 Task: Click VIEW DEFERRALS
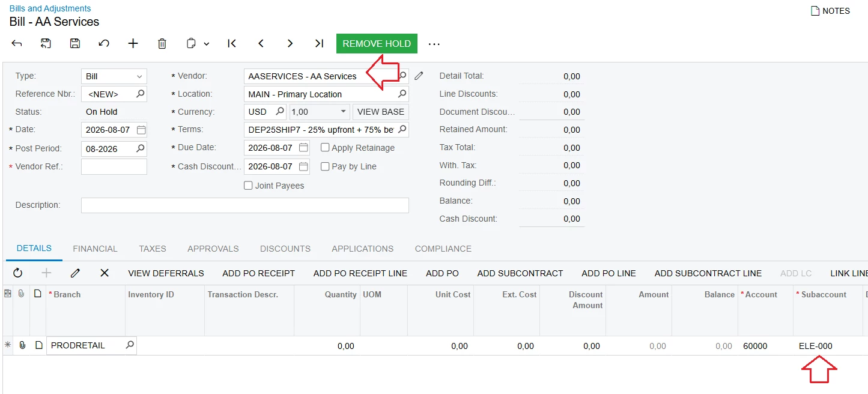tap(166, 273)
